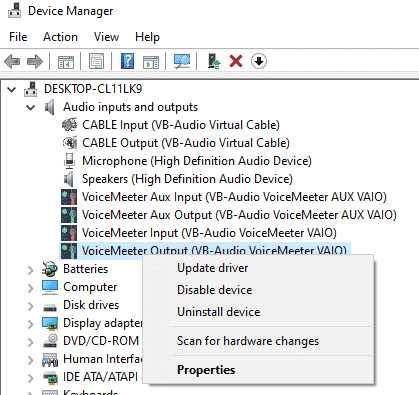This screenshot has width=419, height=395.
Task: Click the blue Help question mark icon
Action: point(127,61)
